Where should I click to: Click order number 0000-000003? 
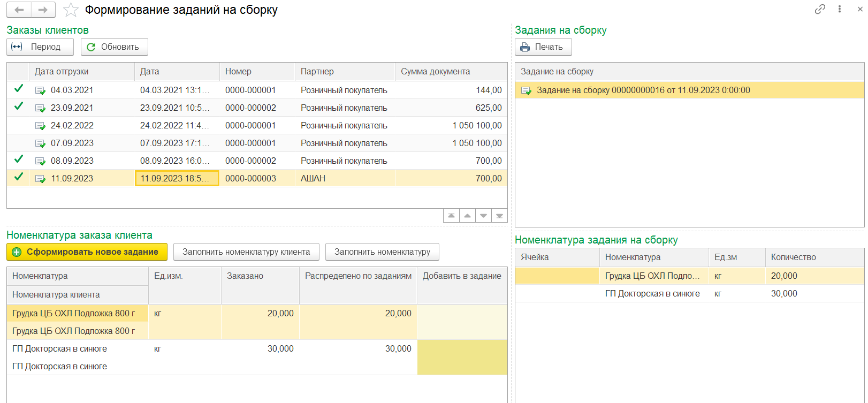pyautogui.click(x=257, y=178)
